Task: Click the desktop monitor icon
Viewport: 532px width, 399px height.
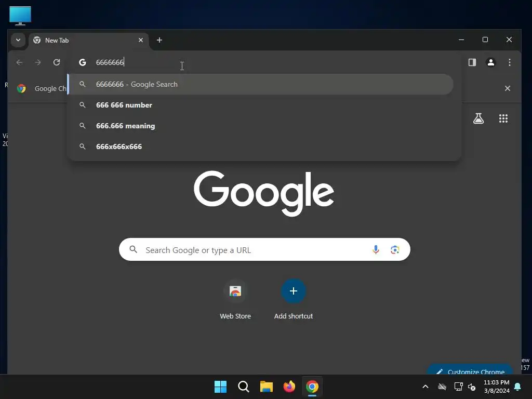Action: tap(20, 16)
